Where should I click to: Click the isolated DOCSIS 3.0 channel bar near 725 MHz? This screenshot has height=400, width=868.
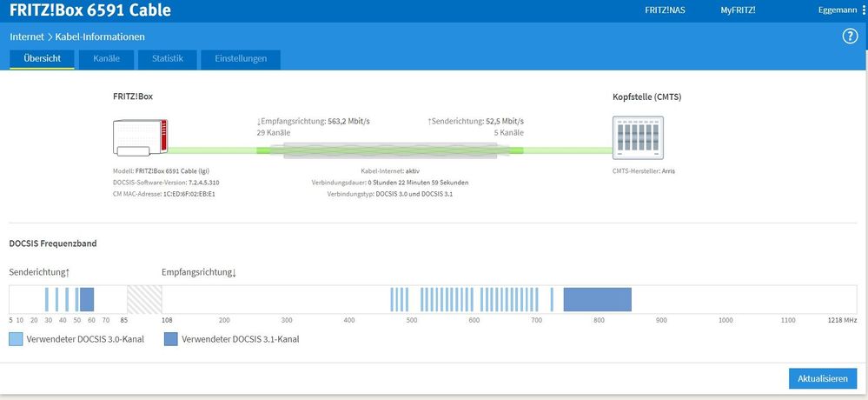pyautogui.click(x=552, y=300)
